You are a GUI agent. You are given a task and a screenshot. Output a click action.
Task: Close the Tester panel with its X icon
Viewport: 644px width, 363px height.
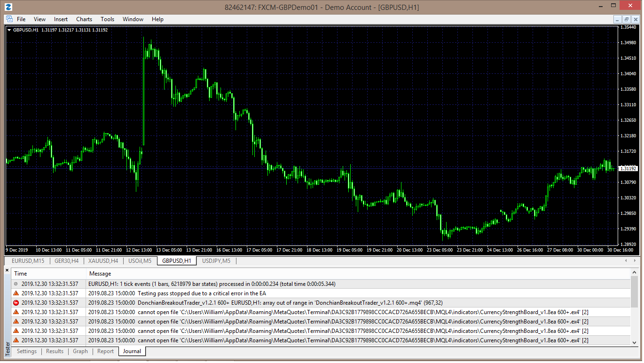click(7, 270)
